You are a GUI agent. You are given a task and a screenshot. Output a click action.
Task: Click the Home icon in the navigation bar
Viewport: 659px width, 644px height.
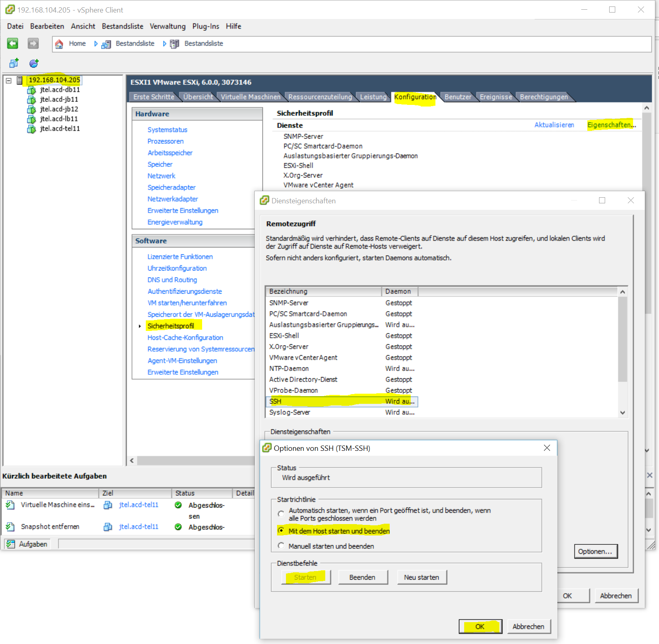59,43
